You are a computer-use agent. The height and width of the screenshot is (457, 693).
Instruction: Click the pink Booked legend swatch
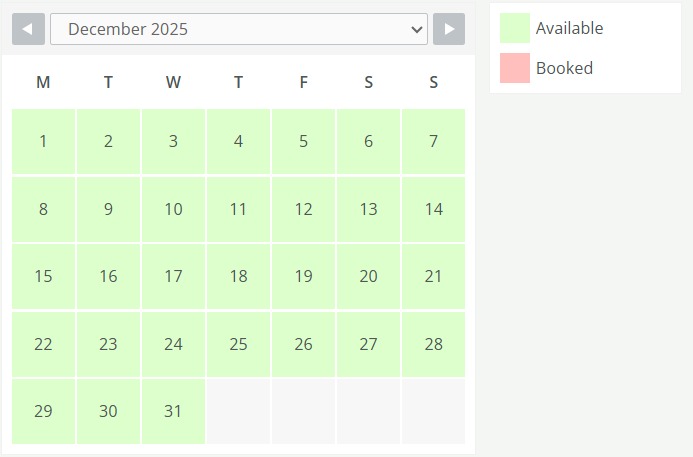(x=515, y=68)
